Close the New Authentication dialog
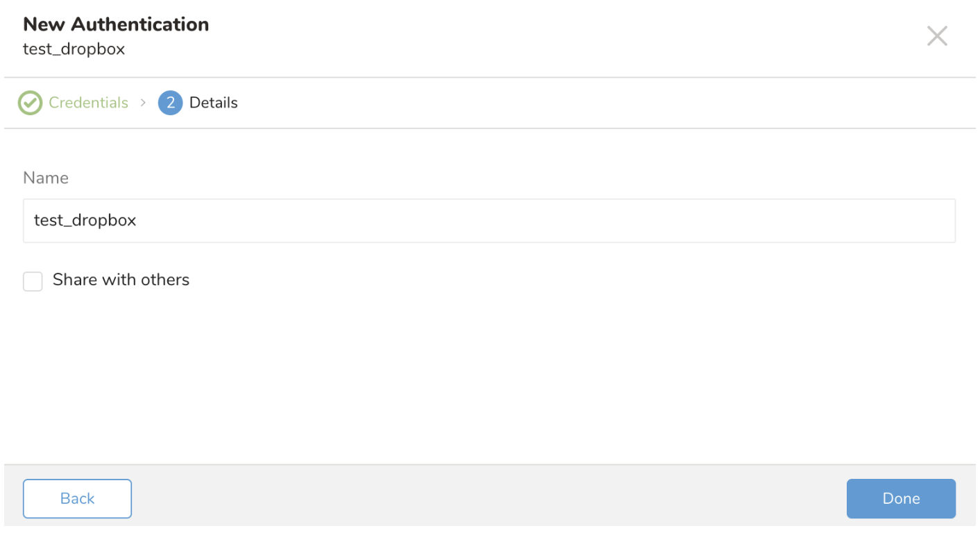980x533 pixels. (x=937, y=36)
